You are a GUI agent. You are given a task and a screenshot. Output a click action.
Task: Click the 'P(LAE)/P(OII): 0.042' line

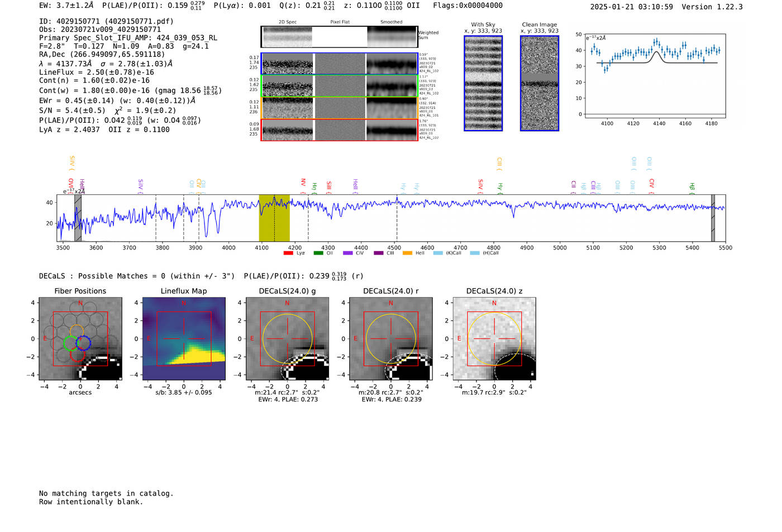click(120, 120)
